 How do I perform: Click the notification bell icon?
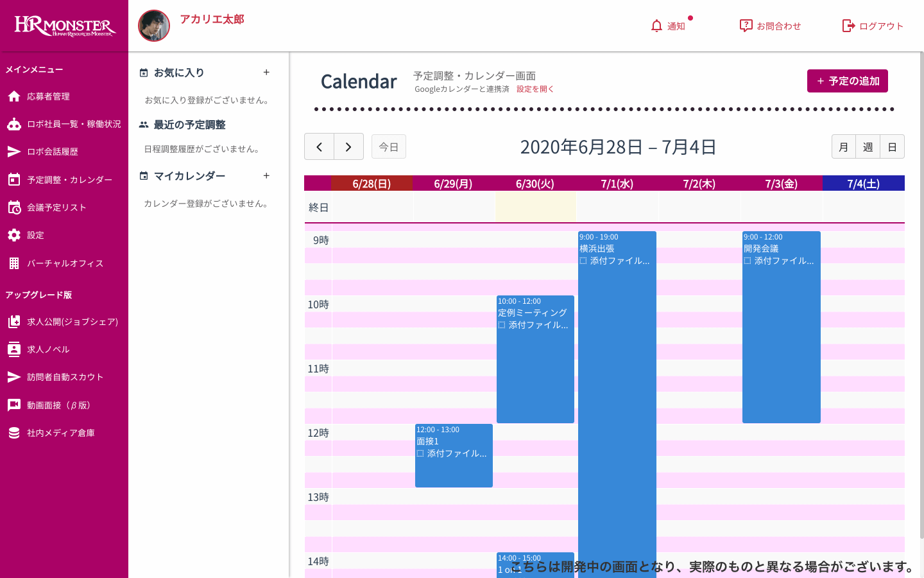click(656, 26)
